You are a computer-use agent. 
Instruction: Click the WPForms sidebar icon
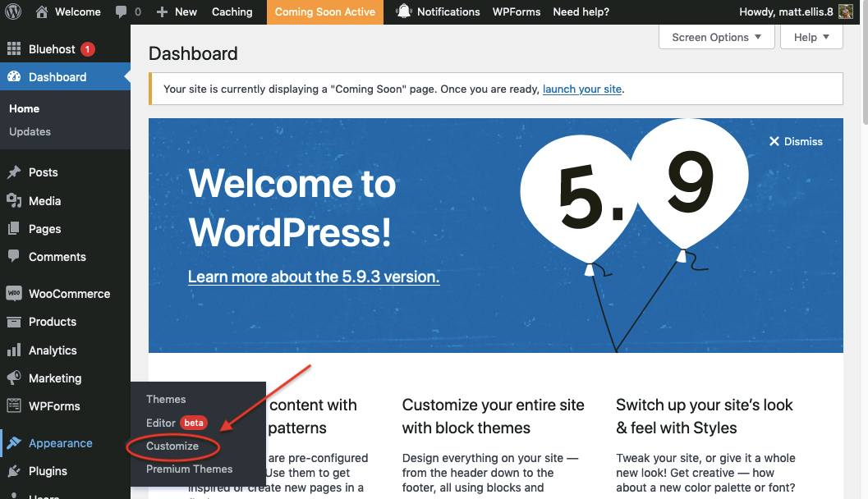(14, 405)
